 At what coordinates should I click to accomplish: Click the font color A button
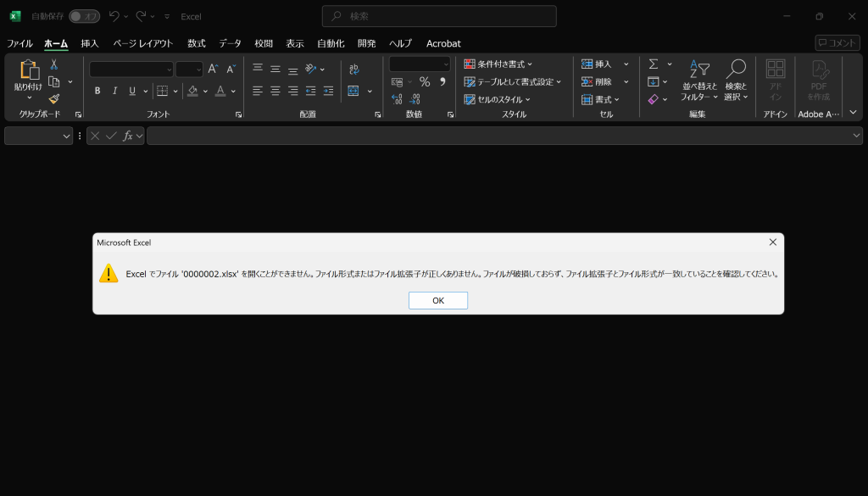click(220, 91)
